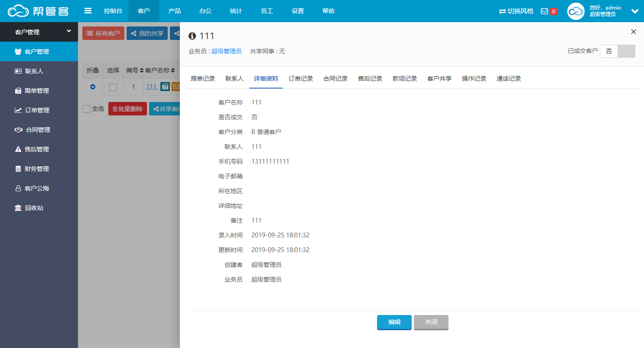Click the 切换风格 switch style icon
This screenshot has height=348, width=644.
point(502,11)
